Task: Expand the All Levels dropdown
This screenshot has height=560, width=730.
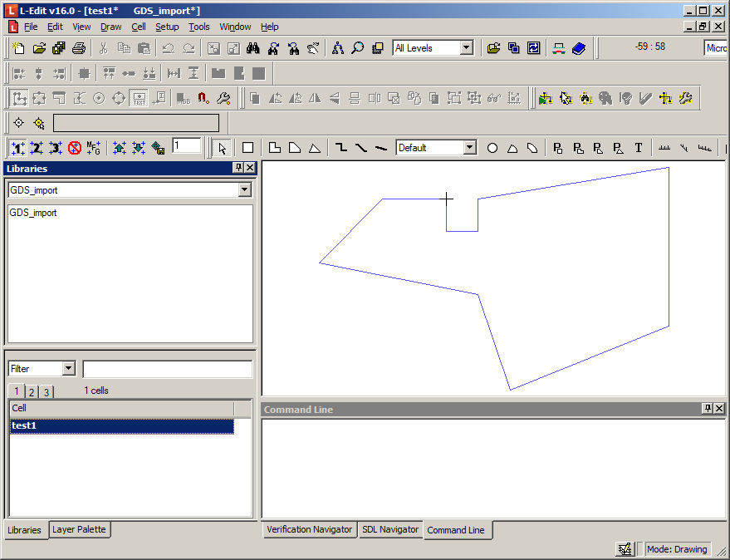Action: (x=466, y=48)
